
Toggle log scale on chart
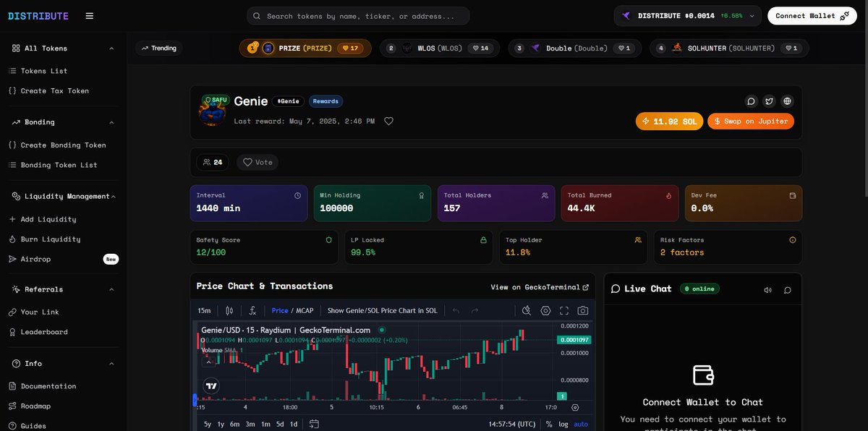[x=563, y=424]
